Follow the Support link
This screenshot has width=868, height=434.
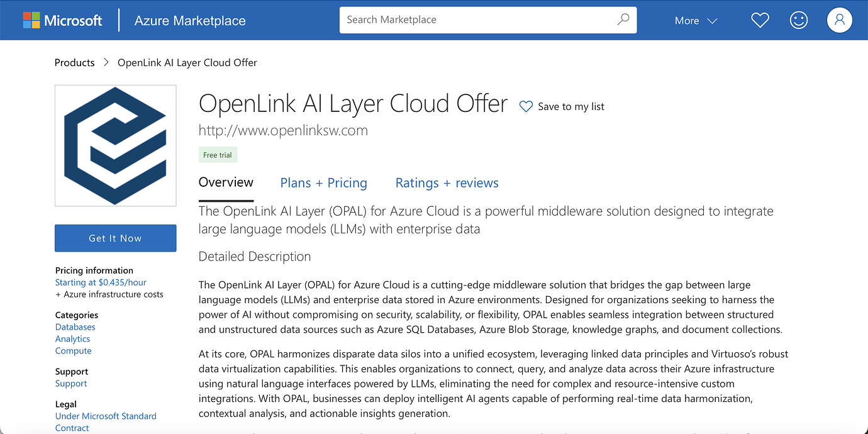tap(71, 384)
